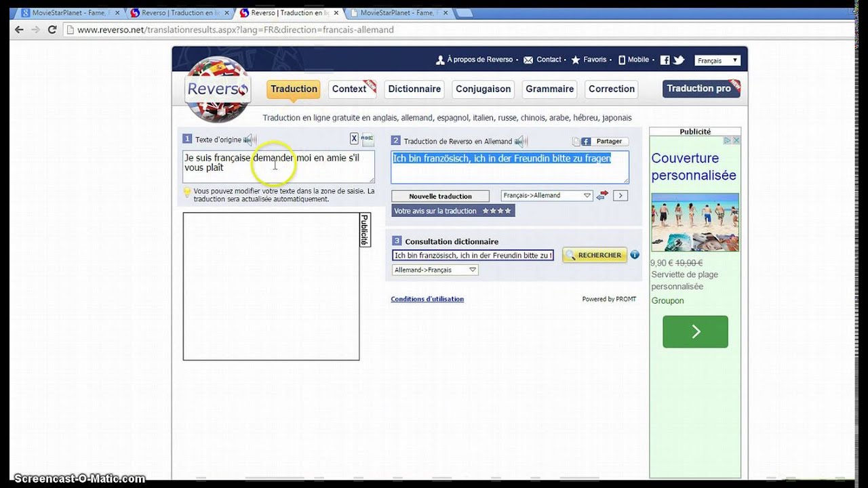Open Conditions d'utilisation link
The image size is (868, 488).
tap(427, 299)
